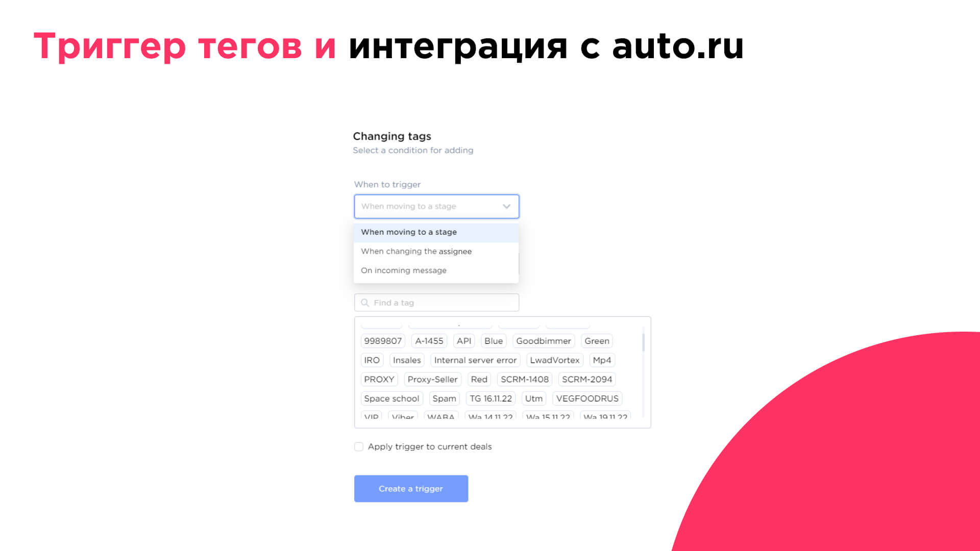Click the dropdown chevron for trigger selection
This screenshot has width=980, height=551.
point(507,206)
